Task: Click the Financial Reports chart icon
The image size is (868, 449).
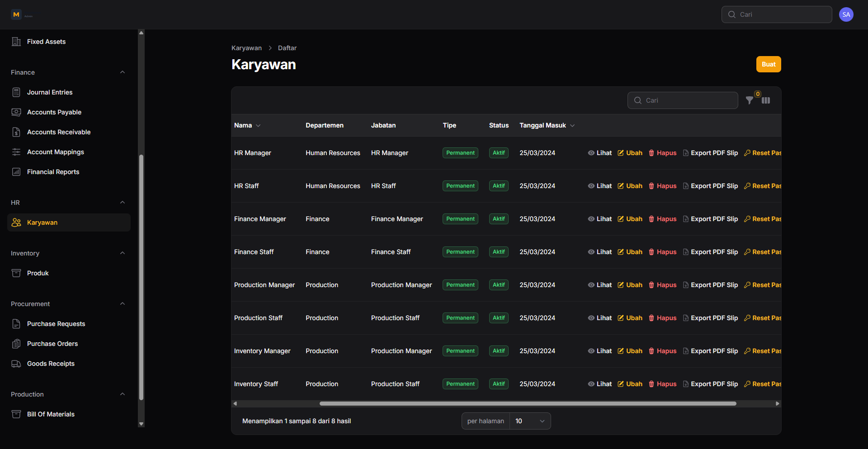Action: tap(16, 172)
